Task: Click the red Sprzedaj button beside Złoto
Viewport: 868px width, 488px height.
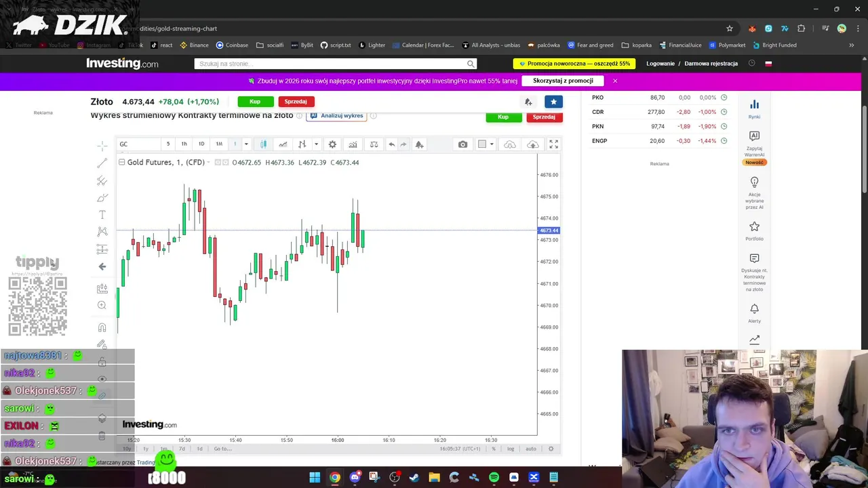Action: [296, 102]
